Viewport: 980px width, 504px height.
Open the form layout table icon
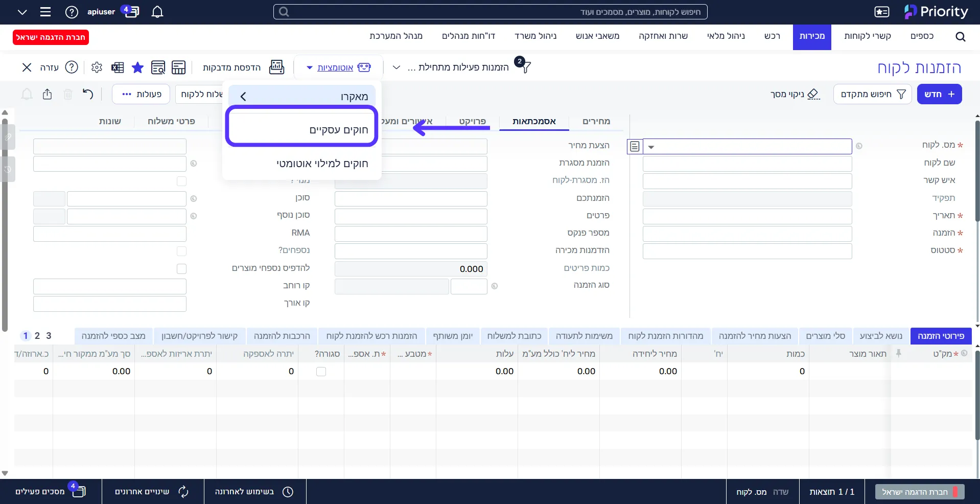click(179, 67)
